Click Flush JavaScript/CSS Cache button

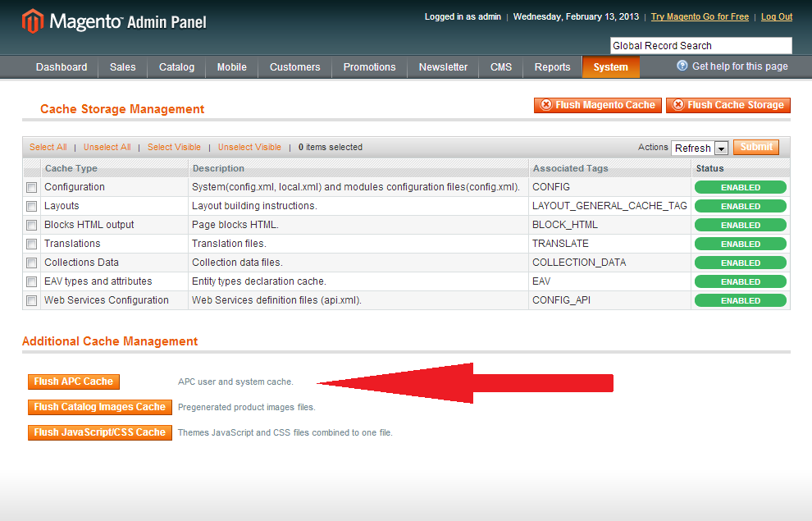pos(100,432)
